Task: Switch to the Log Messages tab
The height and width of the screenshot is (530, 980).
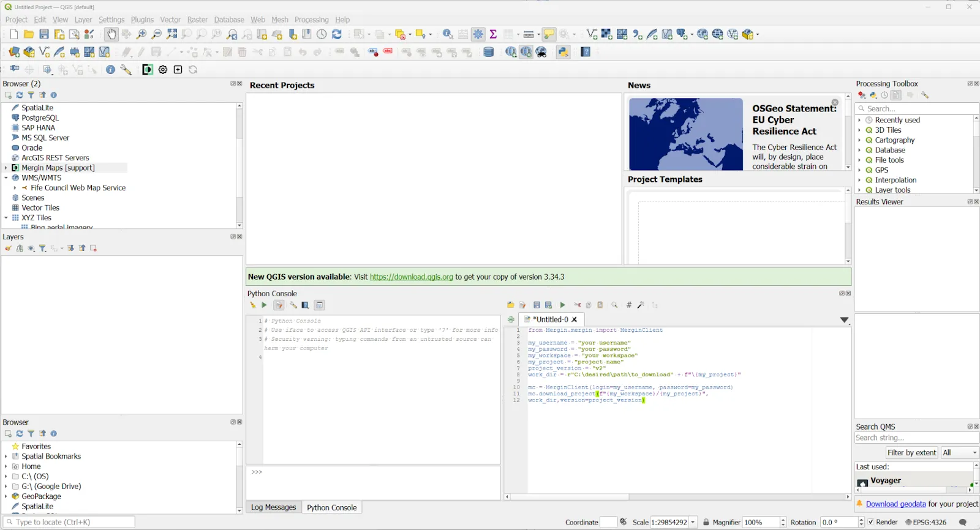Action: [x=273, y=507]
